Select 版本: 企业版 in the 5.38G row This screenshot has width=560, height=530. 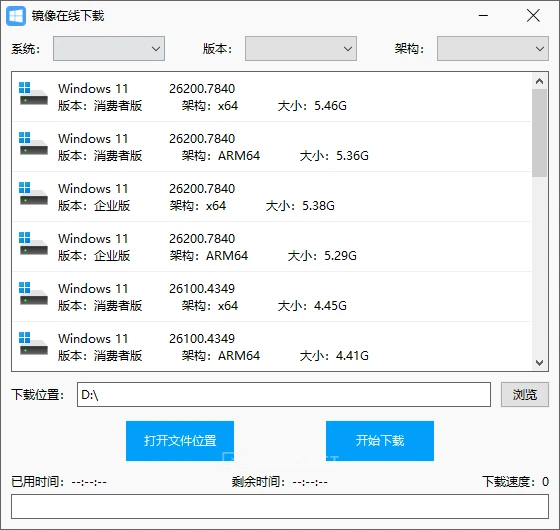click(94, 206)
